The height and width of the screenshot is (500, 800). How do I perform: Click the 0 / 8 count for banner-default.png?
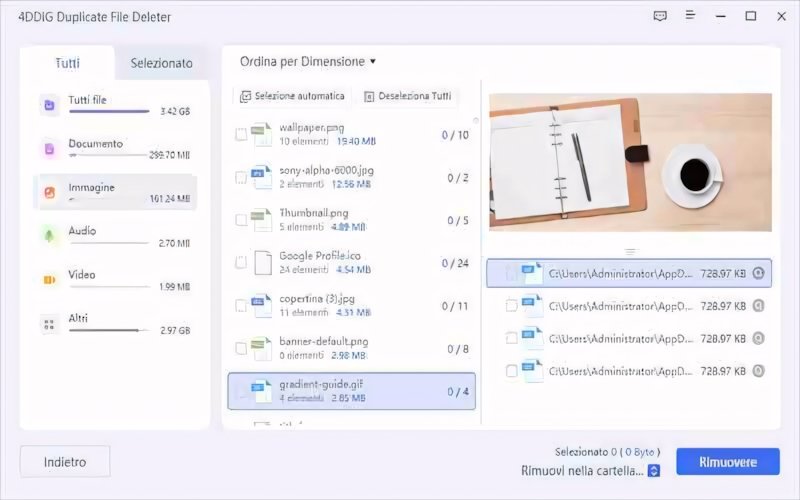[x=458, y=349]
